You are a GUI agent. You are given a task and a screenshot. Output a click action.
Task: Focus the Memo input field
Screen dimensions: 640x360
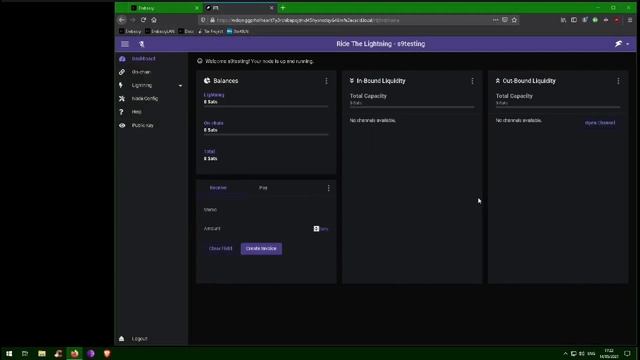(266, 209)
